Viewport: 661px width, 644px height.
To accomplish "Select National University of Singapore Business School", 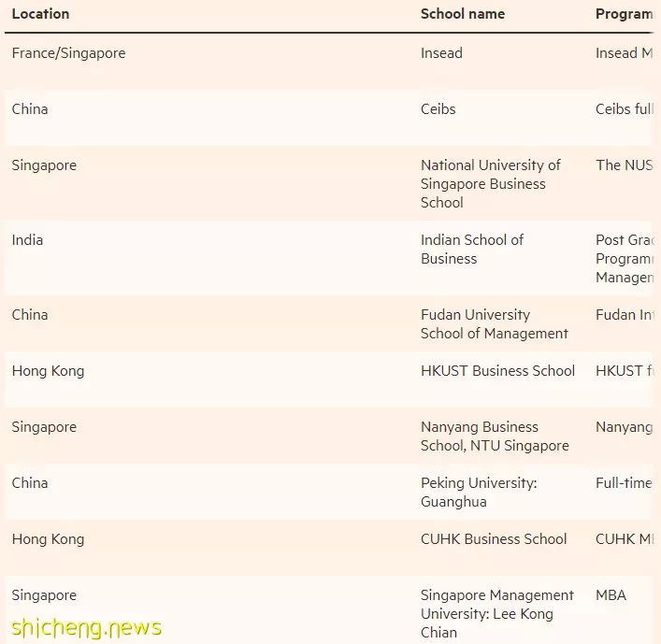I will coord(491,184).
